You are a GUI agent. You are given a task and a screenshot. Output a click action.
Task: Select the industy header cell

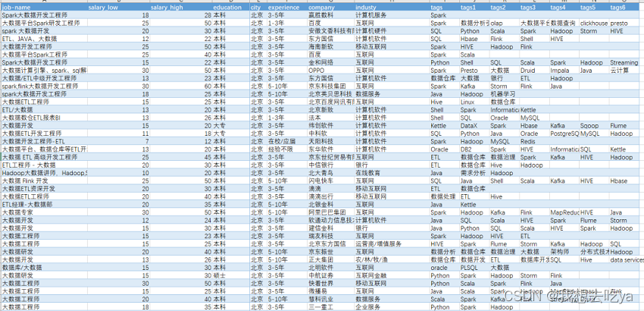click(x=392, y=8)
